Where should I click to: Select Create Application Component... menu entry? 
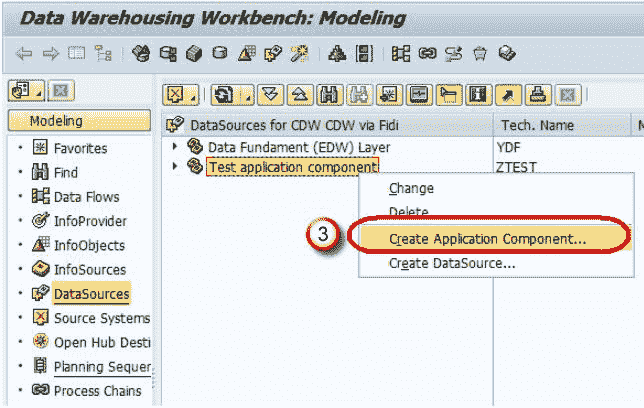tap(488, 239)
